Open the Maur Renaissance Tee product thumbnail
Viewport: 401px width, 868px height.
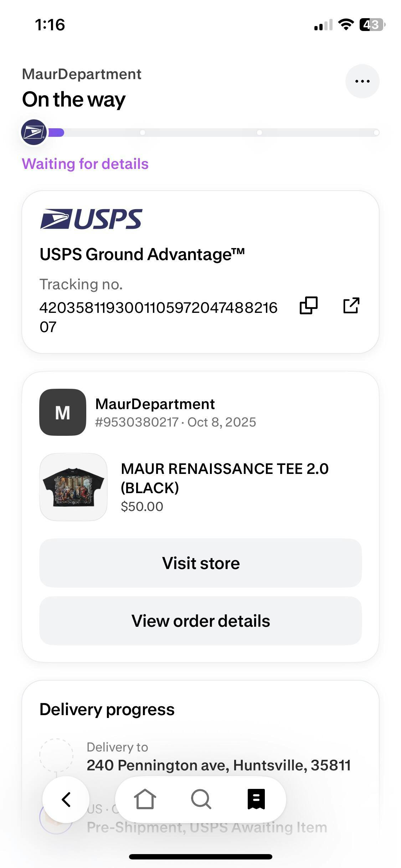click(73, 487)
